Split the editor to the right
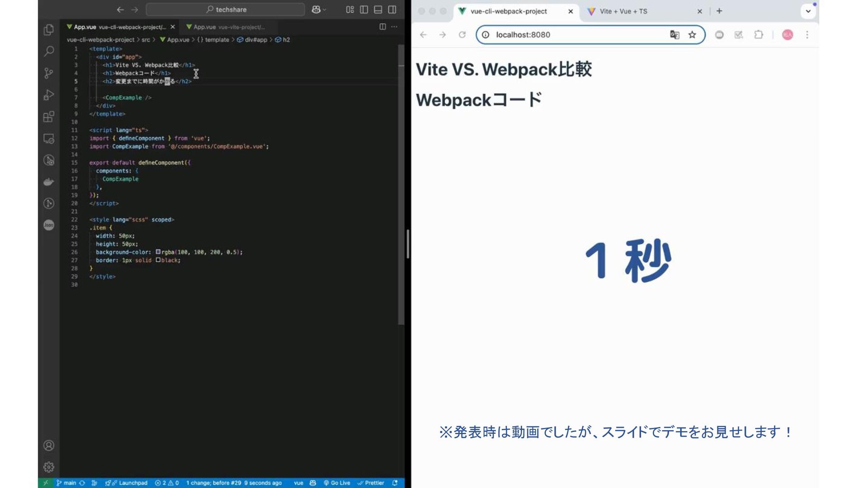 [382, 27]
